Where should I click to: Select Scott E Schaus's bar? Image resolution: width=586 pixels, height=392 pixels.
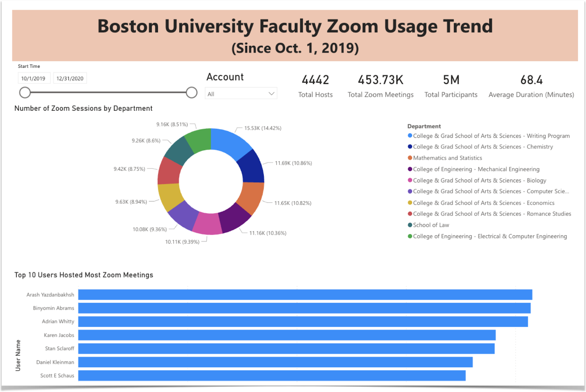[x=272, y=376]
